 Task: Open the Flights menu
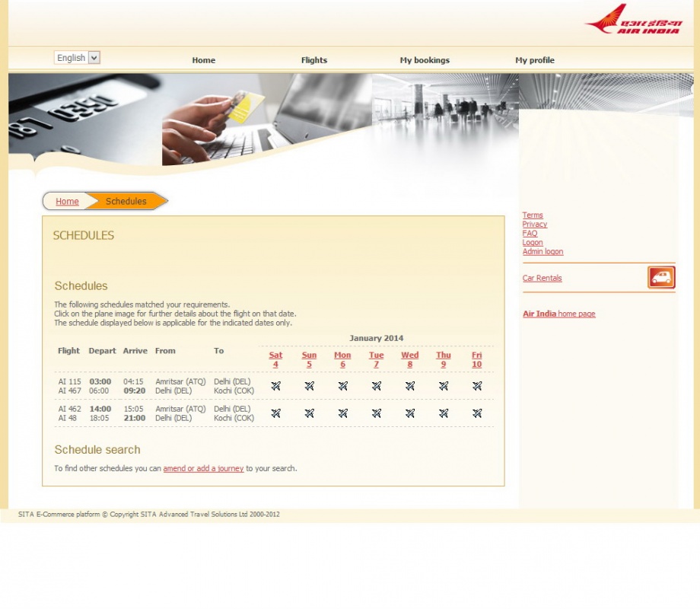click(313, 60)
